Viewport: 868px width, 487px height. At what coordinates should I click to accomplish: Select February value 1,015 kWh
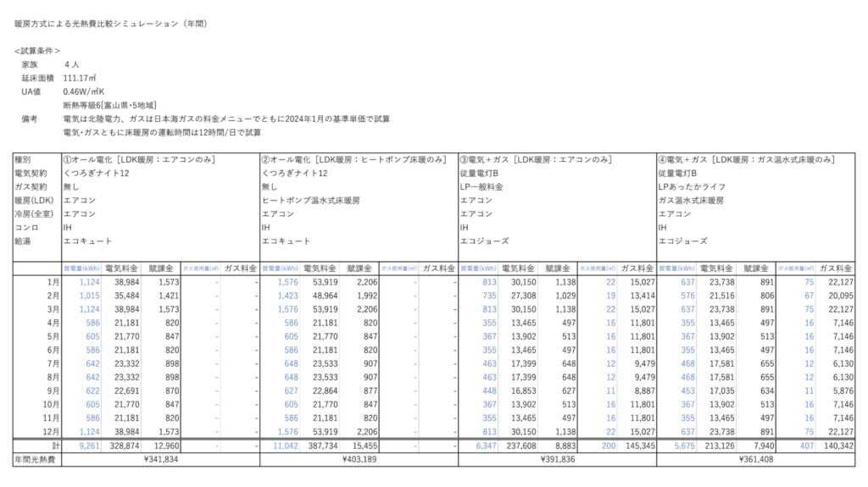click(x=89, y=296)
